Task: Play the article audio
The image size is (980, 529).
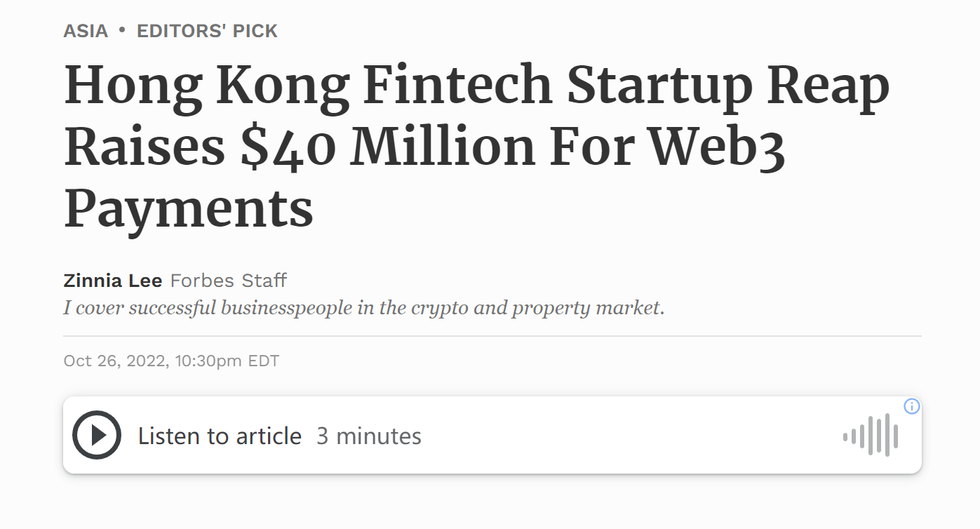Action: click(97, 436)
